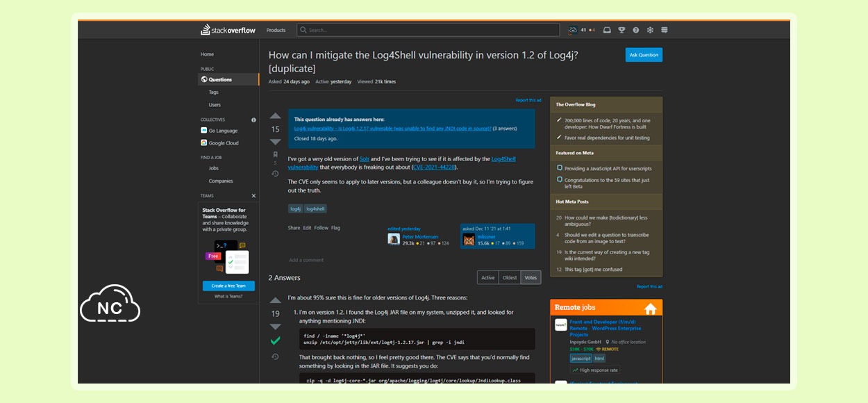
Task: Open Companies in left sidebar
Action: (221, 181)
